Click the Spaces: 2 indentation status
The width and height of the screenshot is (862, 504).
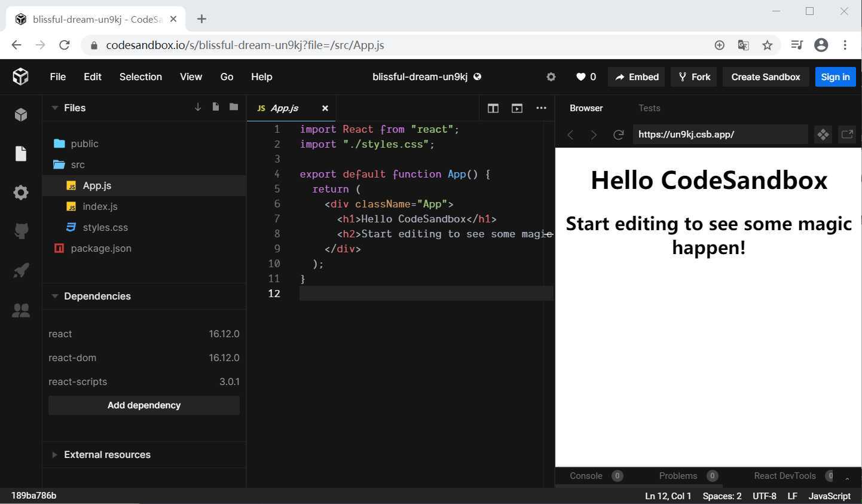pos(722,496)
